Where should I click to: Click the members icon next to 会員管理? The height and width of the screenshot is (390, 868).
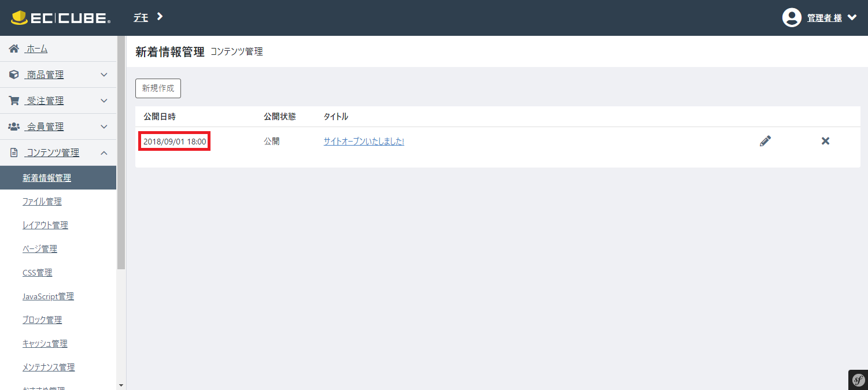coord(13,126)
